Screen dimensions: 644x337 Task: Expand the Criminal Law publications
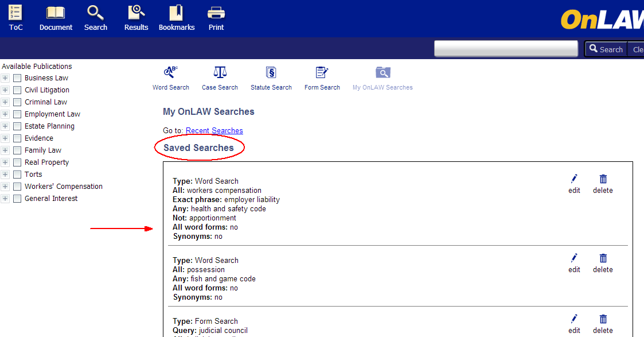coord(5,102)
